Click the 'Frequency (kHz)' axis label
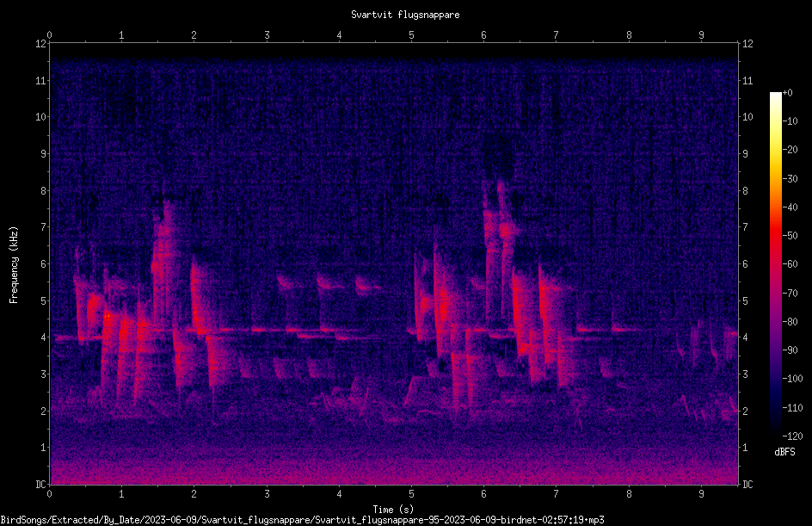This screenshot has height=526, width=812. [14, 265]
